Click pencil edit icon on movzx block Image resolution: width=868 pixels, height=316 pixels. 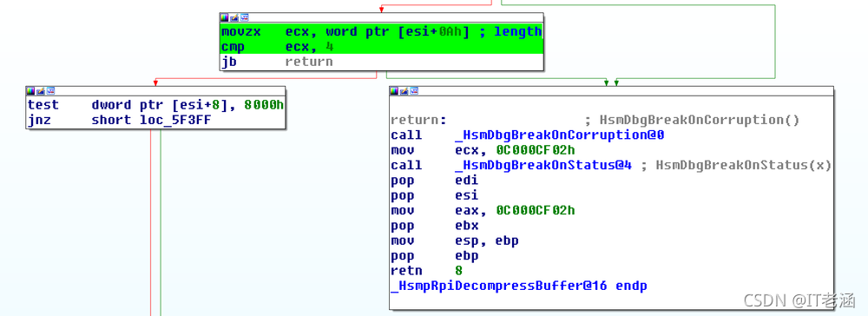click(234, 17)
